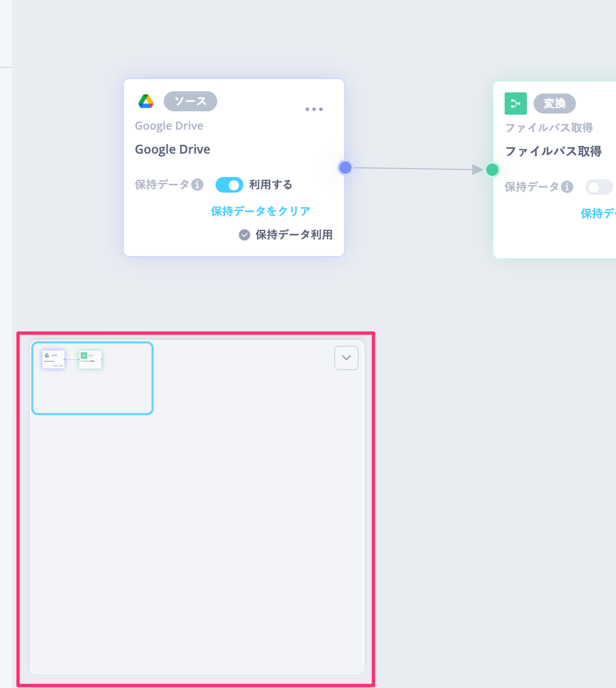Click the partially visible 保持デ link on transform node

coord(598,214)
